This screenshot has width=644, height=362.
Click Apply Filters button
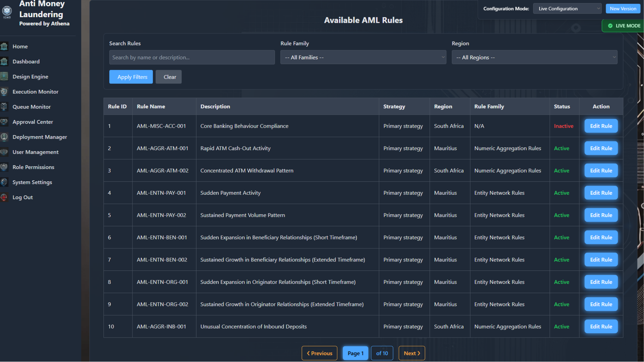click(x=131, y=77)
